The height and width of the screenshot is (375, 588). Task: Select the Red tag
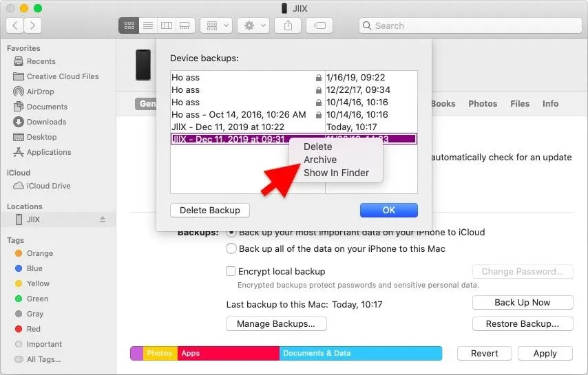[x=28, y=329]
